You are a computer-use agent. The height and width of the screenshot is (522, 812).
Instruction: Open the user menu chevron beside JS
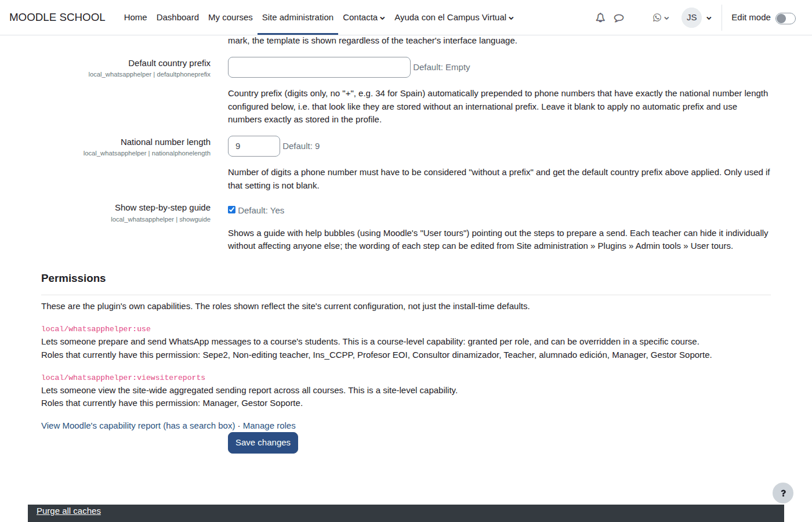pos(709,18)
